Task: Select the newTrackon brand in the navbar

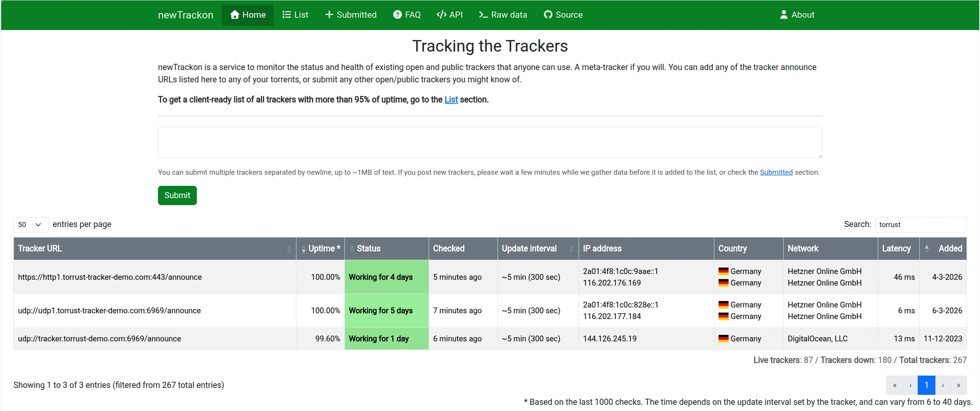Action: point(186,15)
